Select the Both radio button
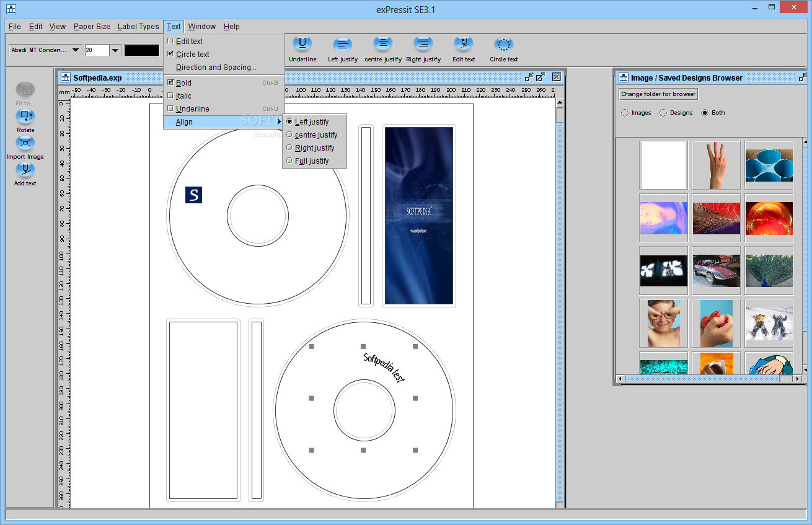The height and width of the screenshot is (525, 812). tap(705, 113)
